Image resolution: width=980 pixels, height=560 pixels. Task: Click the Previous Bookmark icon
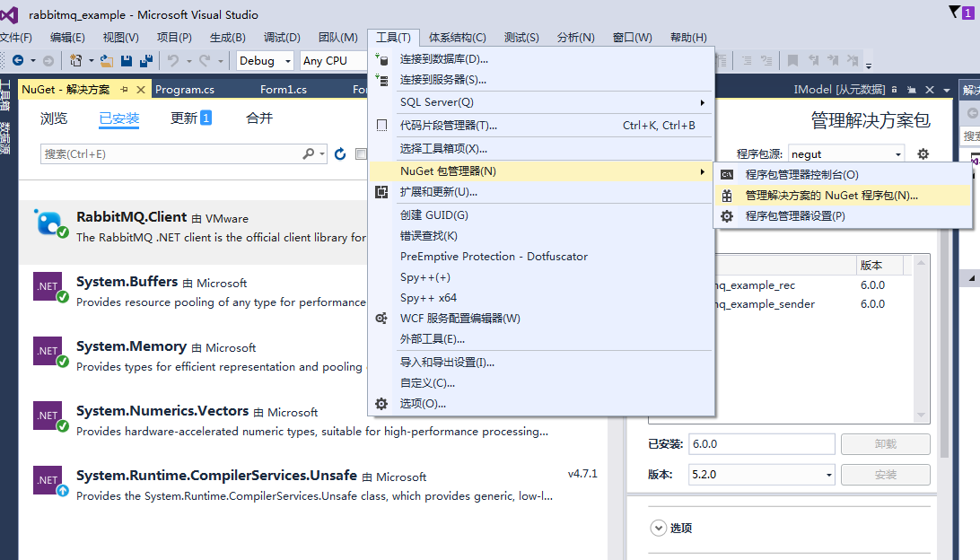(x=813, y=61)
